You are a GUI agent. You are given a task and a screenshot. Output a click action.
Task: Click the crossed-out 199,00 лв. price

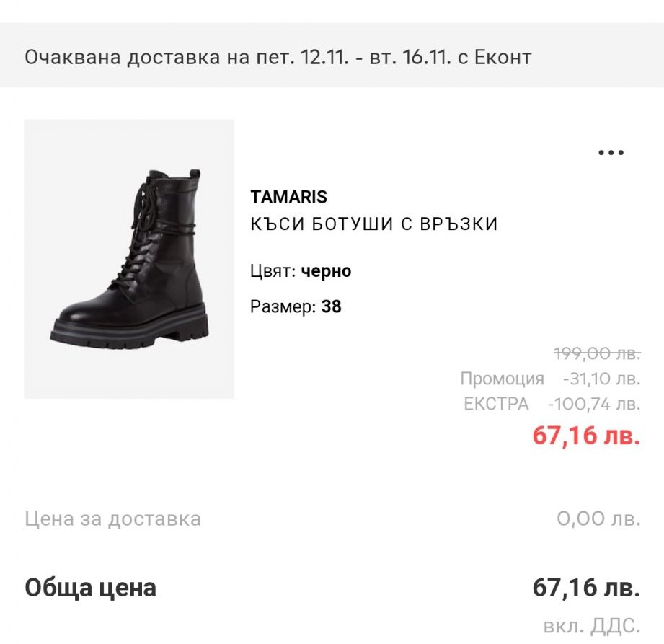(x=596, y=353)
